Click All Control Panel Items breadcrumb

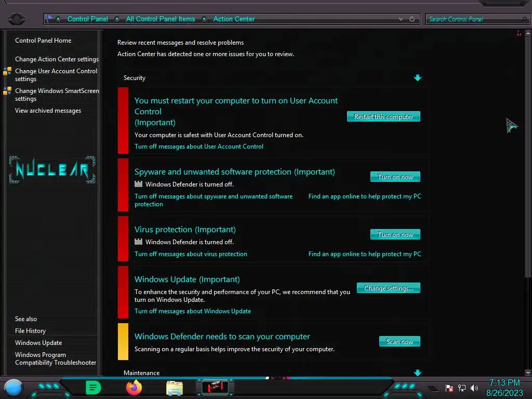[x=161, y=19]
